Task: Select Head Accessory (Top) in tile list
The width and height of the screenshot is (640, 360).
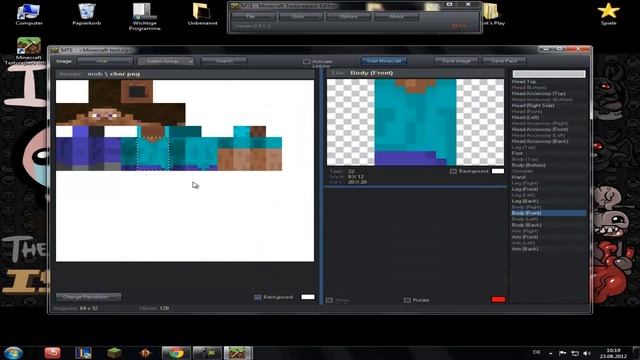Action: (x=539, y=93)
